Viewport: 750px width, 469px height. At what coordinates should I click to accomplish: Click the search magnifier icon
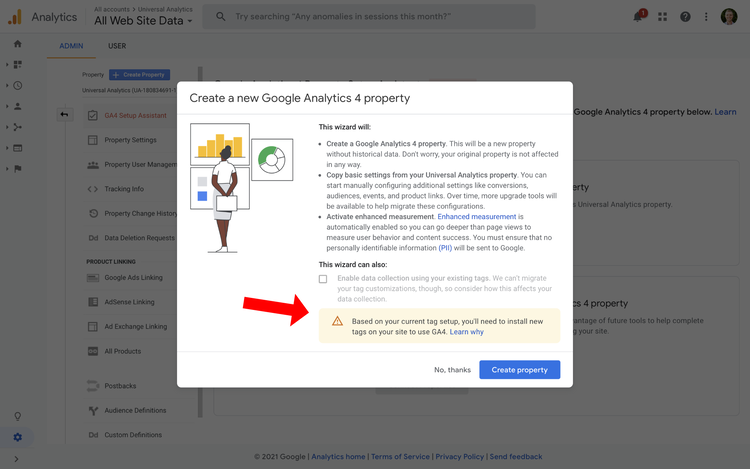click(220, 17)
